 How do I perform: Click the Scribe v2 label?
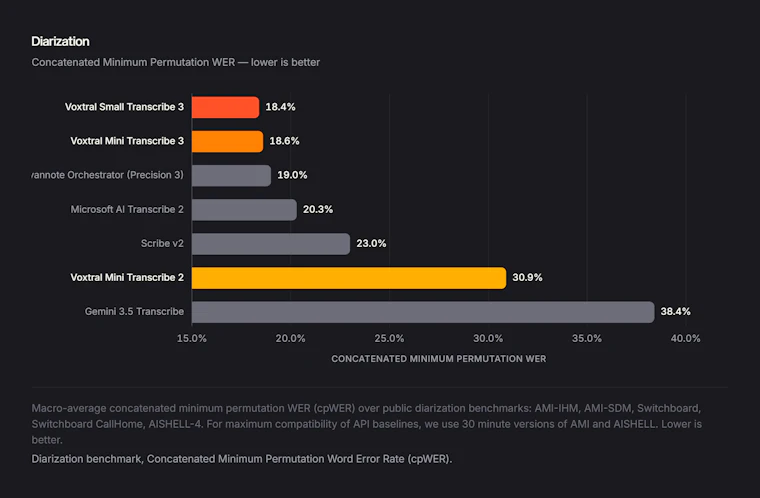tap(162, 243)
